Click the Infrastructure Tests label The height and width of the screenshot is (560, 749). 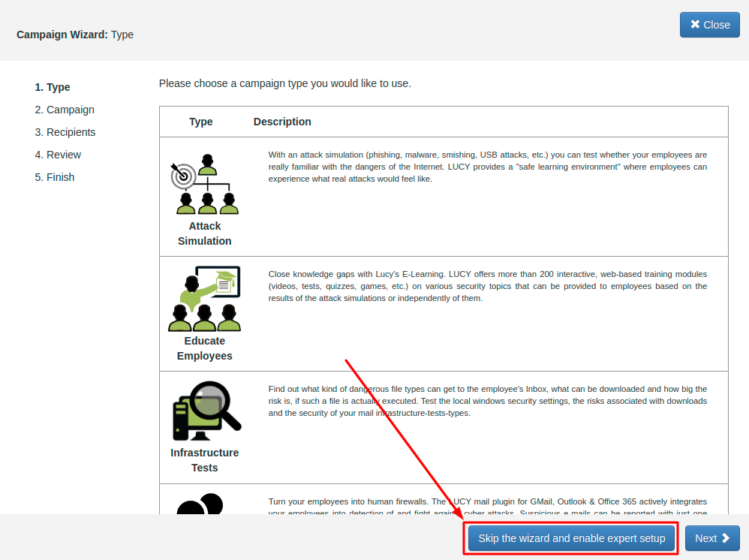tap(204, 460)
